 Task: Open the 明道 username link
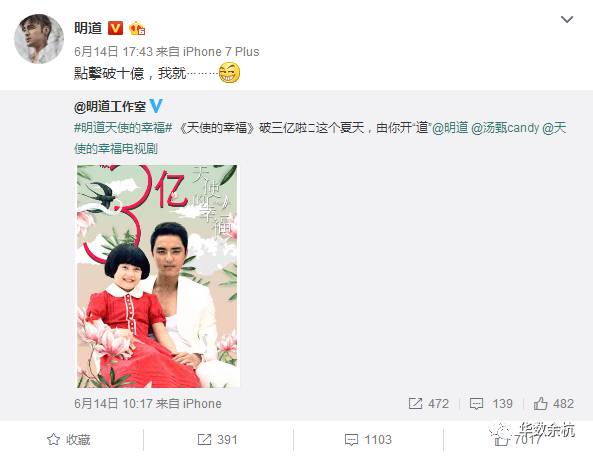click(x=88, y=28)
